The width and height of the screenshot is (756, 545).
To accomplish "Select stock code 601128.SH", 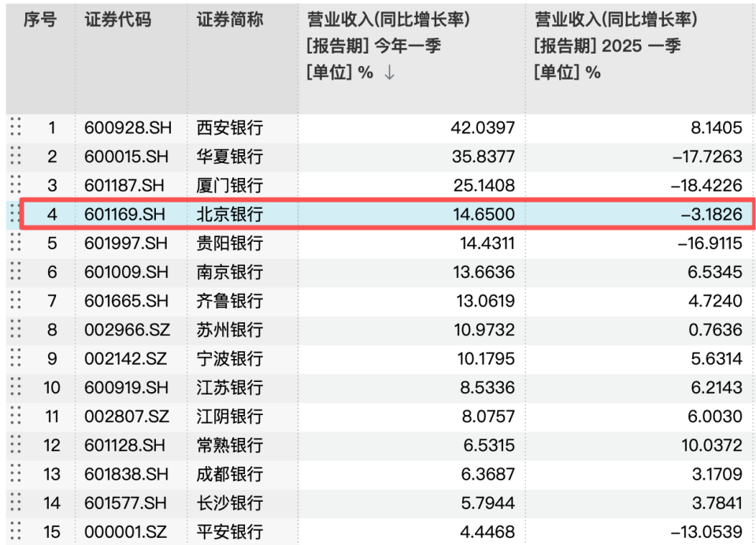I will point(125,445).
